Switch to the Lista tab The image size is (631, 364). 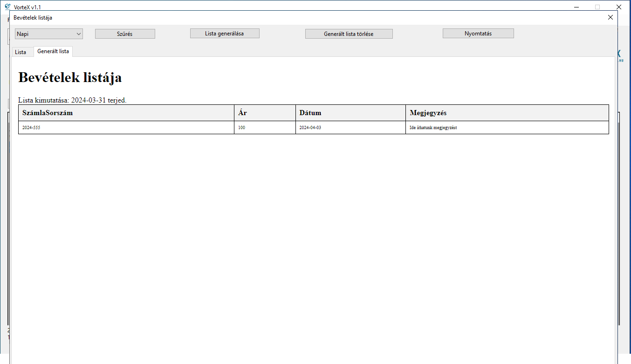21,52
